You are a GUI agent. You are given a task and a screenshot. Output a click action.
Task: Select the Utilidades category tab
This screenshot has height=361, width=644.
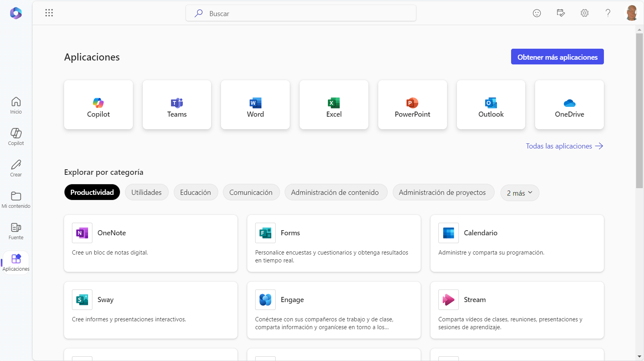pos(147,192)
